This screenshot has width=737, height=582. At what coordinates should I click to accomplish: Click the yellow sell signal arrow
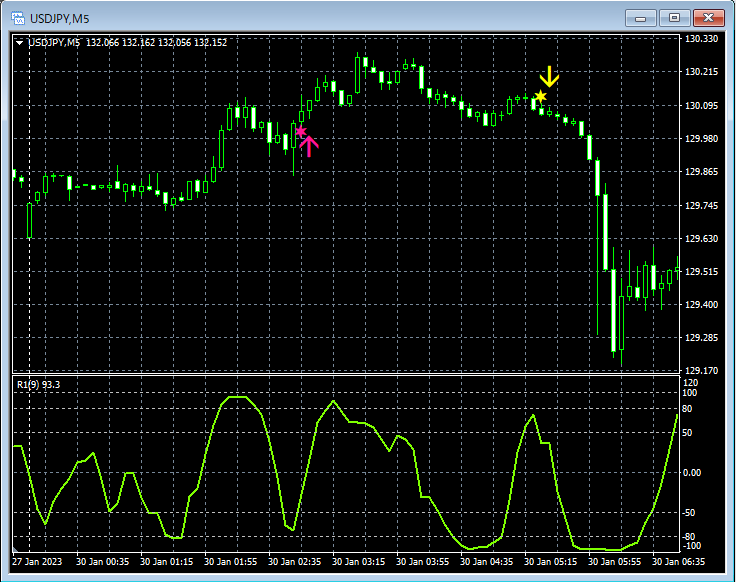pyautogui.click(x=549, y=77)
